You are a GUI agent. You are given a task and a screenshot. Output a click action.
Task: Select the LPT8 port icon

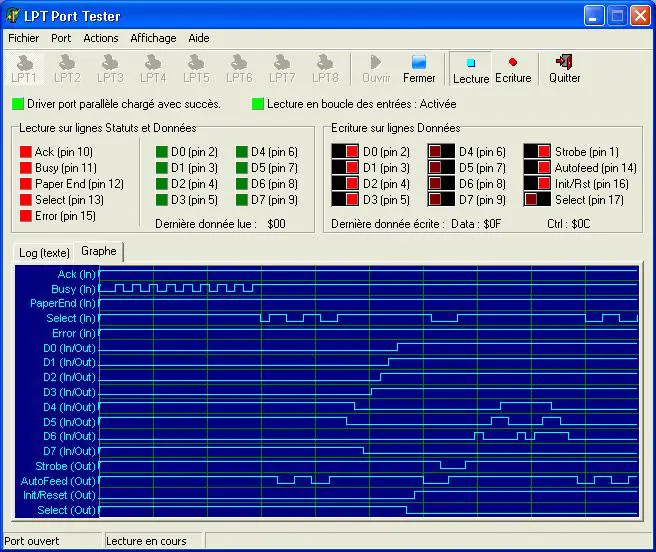(325, 69)
